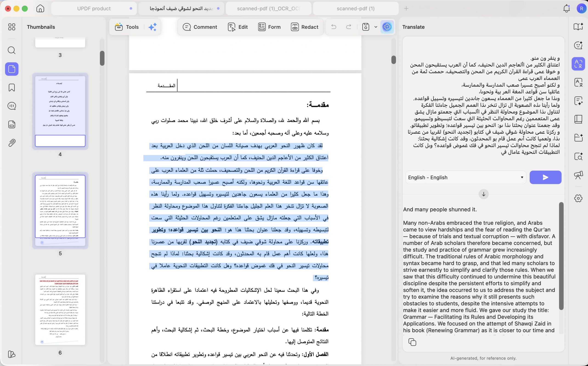Viewport: 588px width, 366px height.
Task: Open the reading mode book icon
Action: (x=578, y=27)
